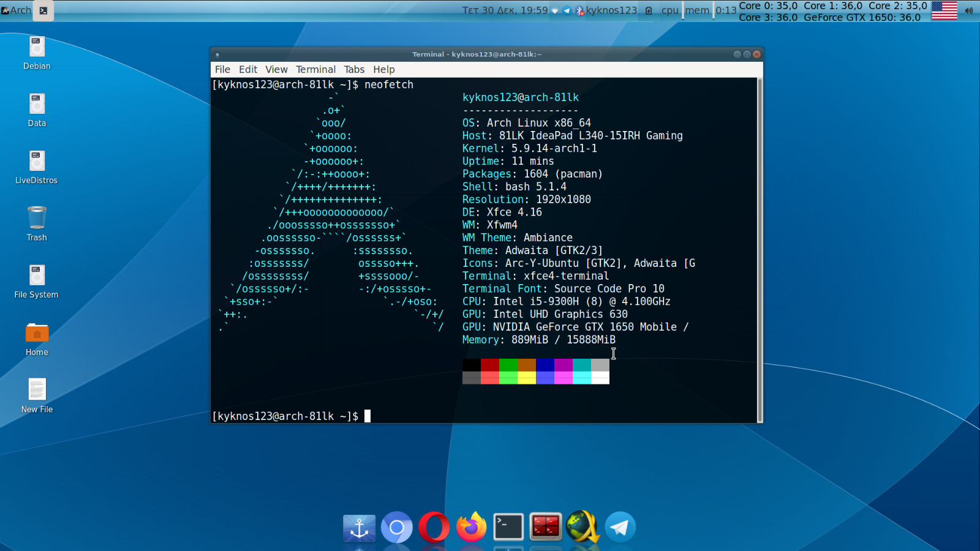Click the 'kyknos123@arch-81lk' neofetch title
Screen dimensions: 980x551
[x=521, y=97]
